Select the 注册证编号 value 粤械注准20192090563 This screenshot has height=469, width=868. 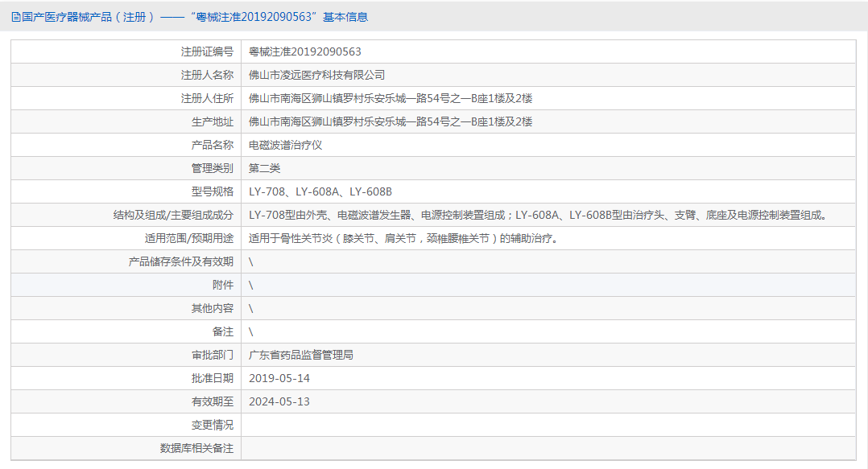point(304,52)
